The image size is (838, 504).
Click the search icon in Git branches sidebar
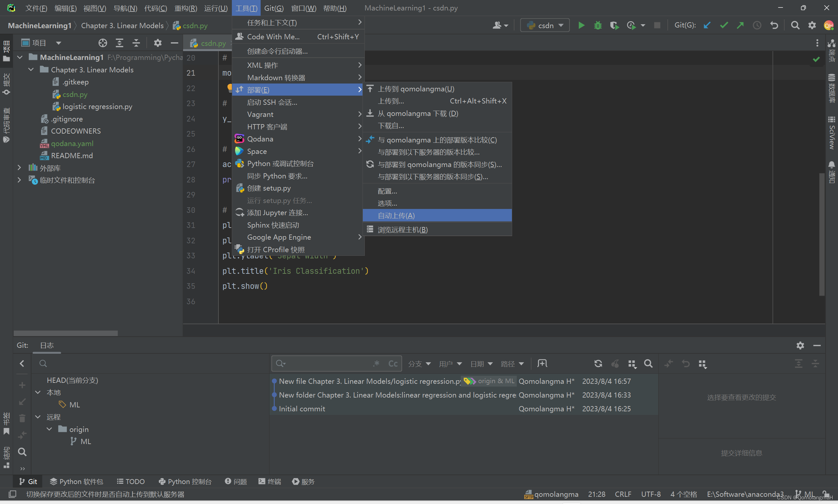coord(22,452)
